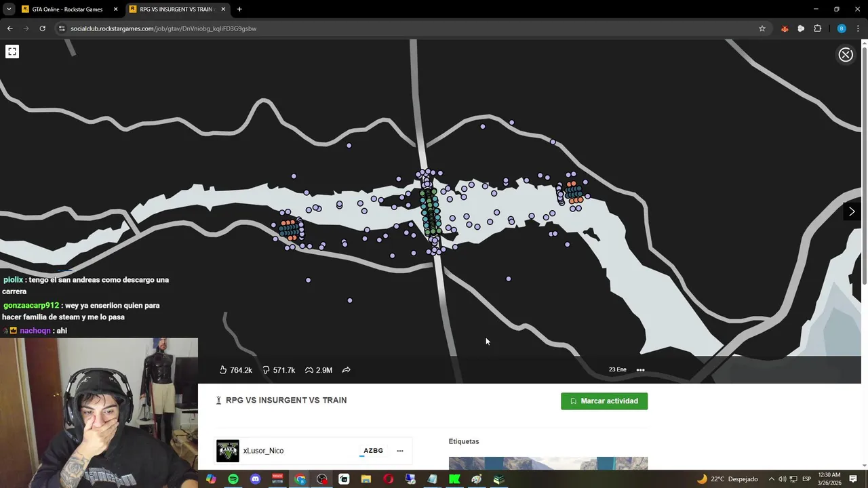Open File Explorer from the taskbar
Image resolution: width=868 pixels, height=488 pixels.
tap(366, 479)
